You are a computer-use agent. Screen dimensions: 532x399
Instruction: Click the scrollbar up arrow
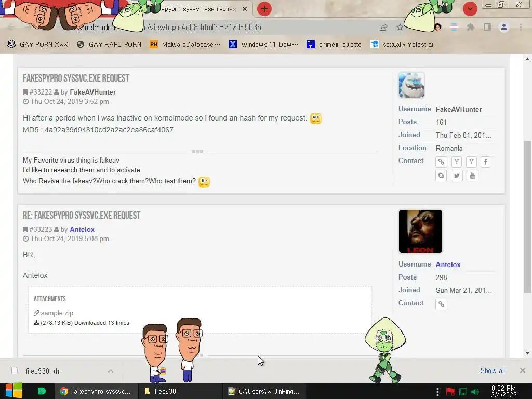[x=527, y=59]
